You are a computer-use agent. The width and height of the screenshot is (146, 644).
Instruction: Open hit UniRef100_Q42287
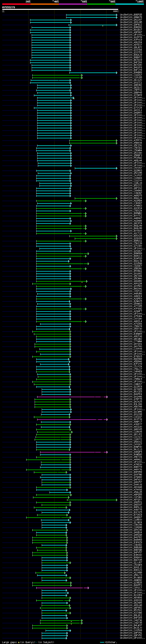point(131,20)
